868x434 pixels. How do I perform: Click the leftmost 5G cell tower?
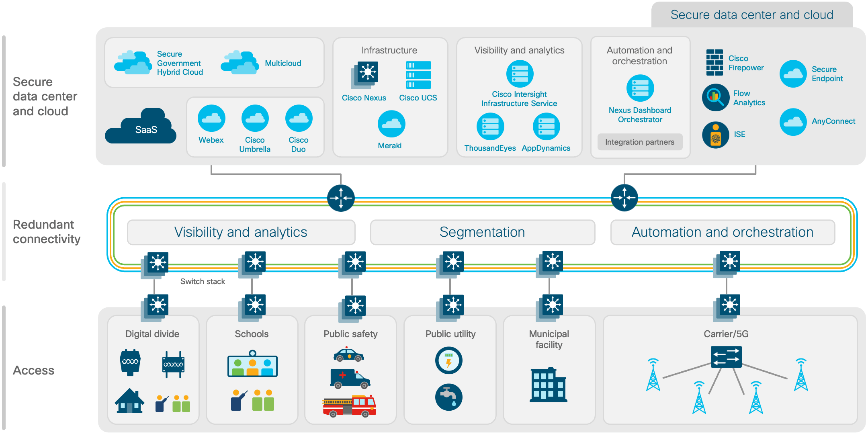click(653, 375)
